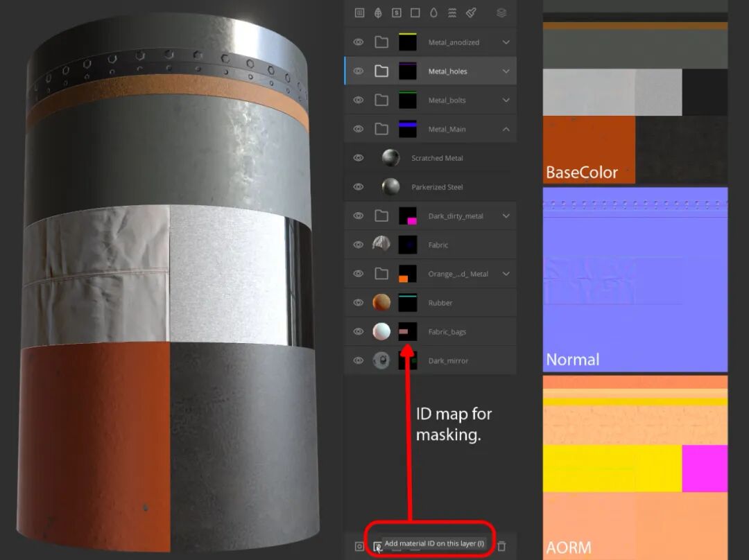Hide the Orange_..d_Metal group
The image size is (749, 560).
[x=359, y=274]
